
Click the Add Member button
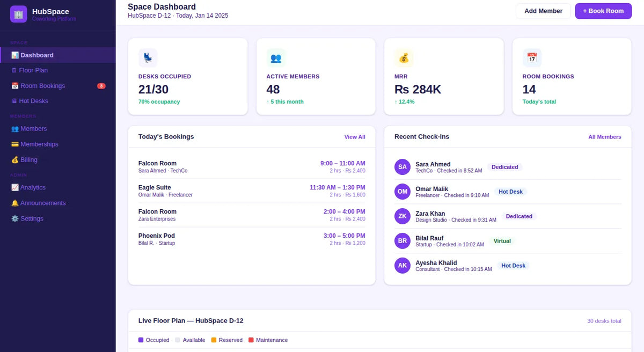[543, 11]
